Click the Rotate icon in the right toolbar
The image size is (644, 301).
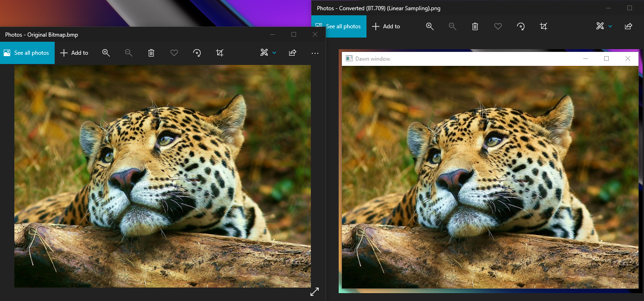pos(520,26)
